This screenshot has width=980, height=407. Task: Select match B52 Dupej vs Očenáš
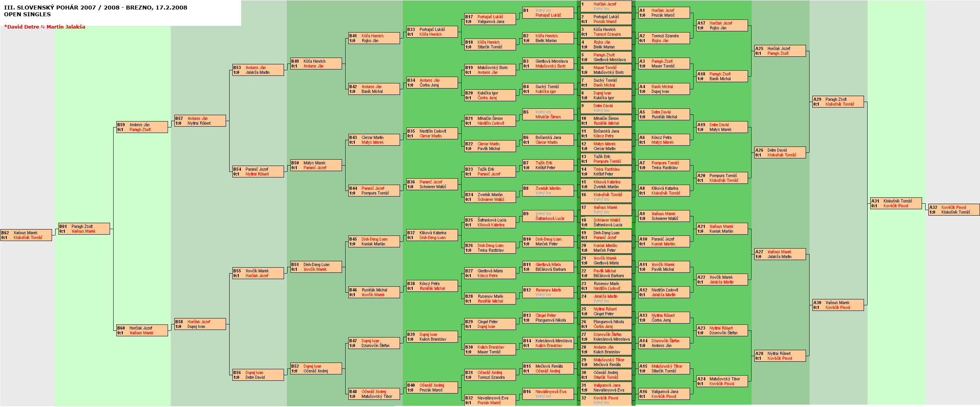[x=316, y=368]
